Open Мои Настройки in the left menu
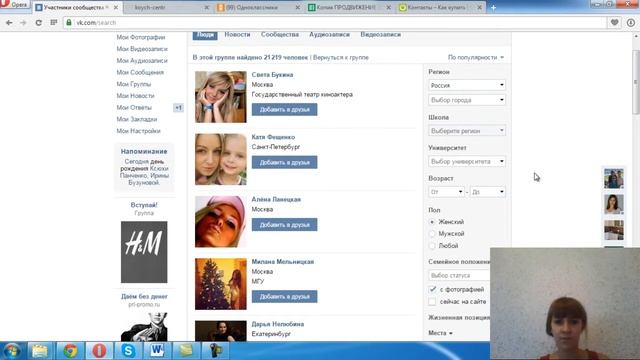 pyautogui.click(x=138, y=131)
